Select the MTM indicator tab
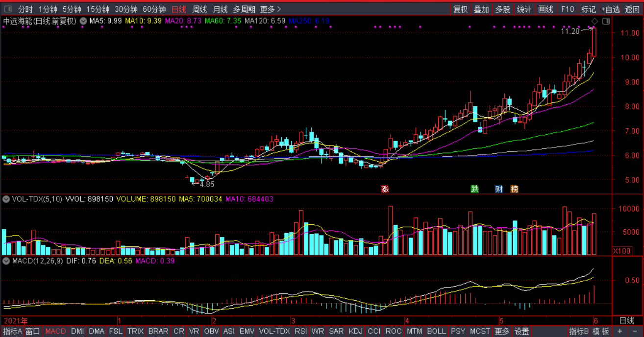The height and width of the screenshot is (337, 644). (414, 332)
